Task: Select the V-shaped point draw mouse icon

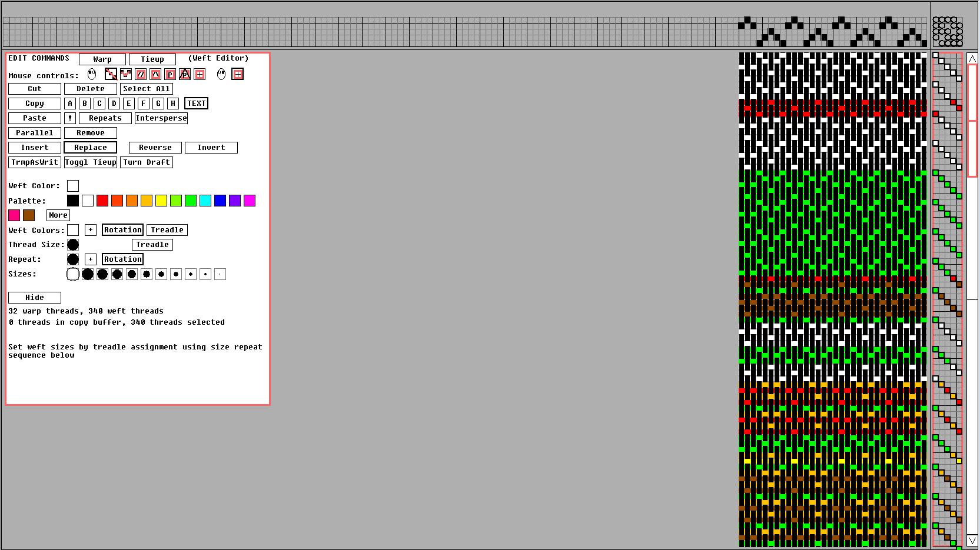Action: coord(125,74)
